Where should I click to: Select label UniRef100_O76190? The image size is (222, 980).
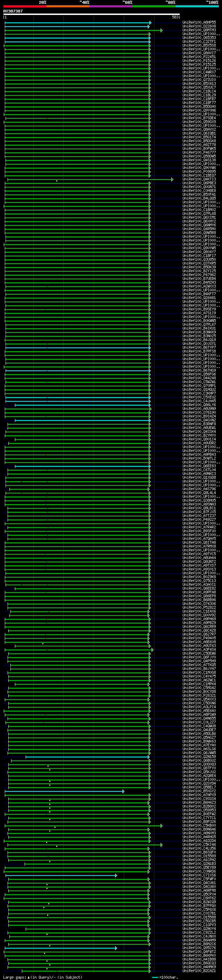[x=199, y=412]
